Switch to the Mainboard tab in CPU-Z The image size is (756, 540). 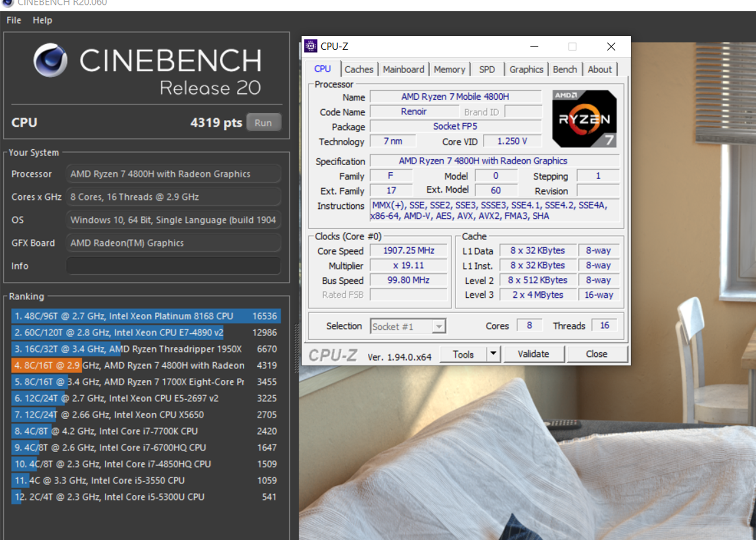404,69
